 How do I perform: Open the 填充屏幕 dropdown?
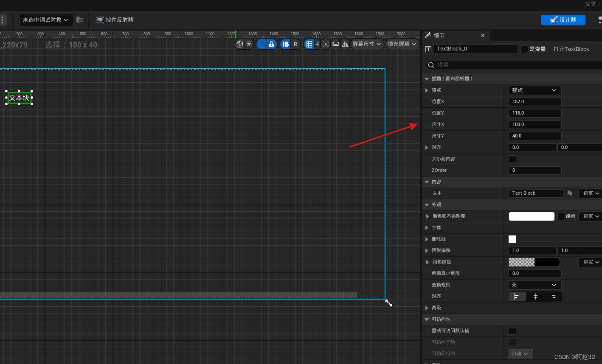(402, 44)
